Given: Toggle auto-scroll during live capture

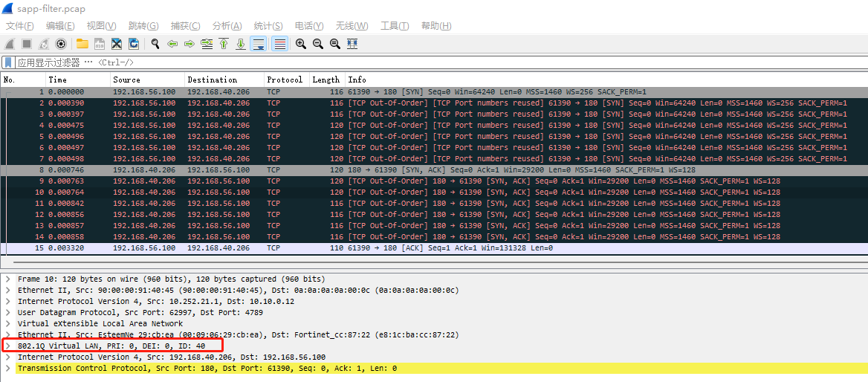Looking at the screenshot, I should pyautogui.click(x=259, y=44).
